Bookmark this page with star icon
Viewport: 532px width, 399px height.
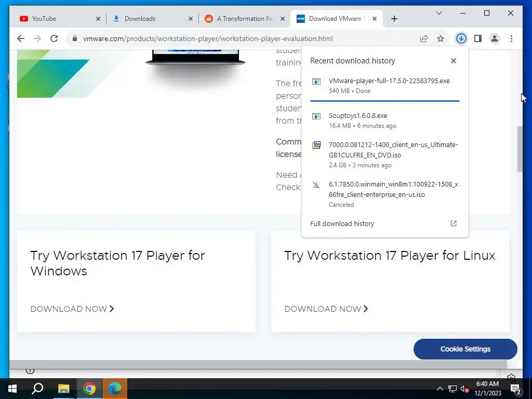(441, 38)
